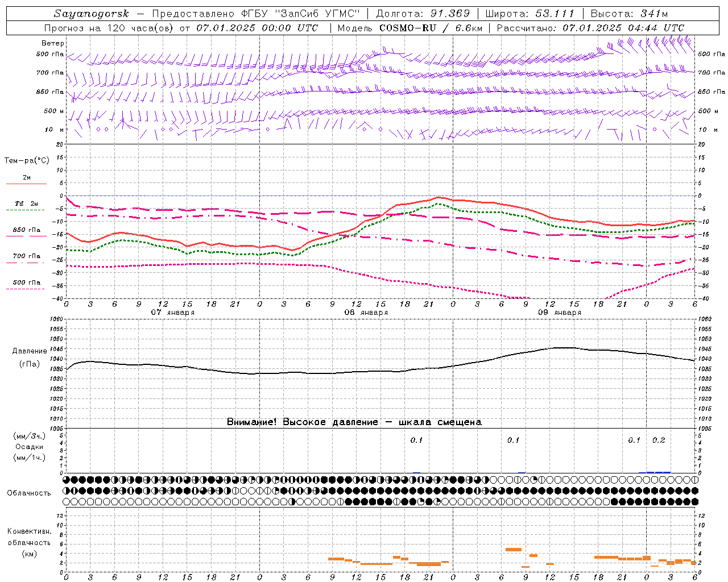728x582 pixels.
Task: Click the '0.2' precipitation amount value
Action: (x=659, y=440)
